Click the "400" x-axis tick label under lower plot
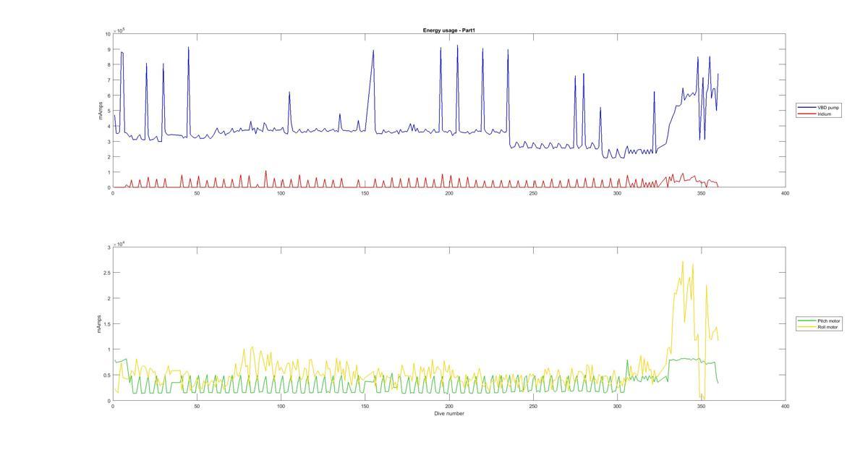The height and width of the screenshot is (450, 868). 786,407
